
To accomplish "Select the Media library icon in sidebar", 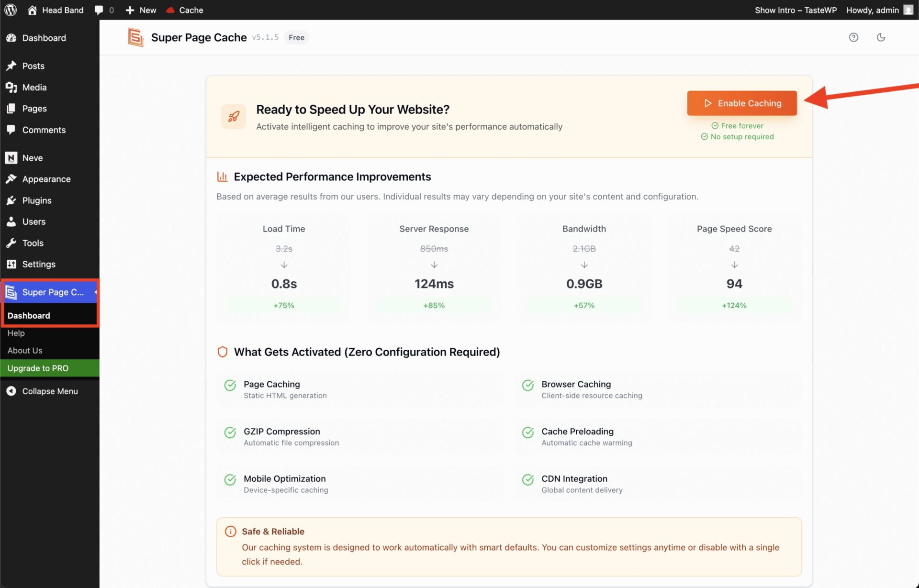I will pos(11,87).
